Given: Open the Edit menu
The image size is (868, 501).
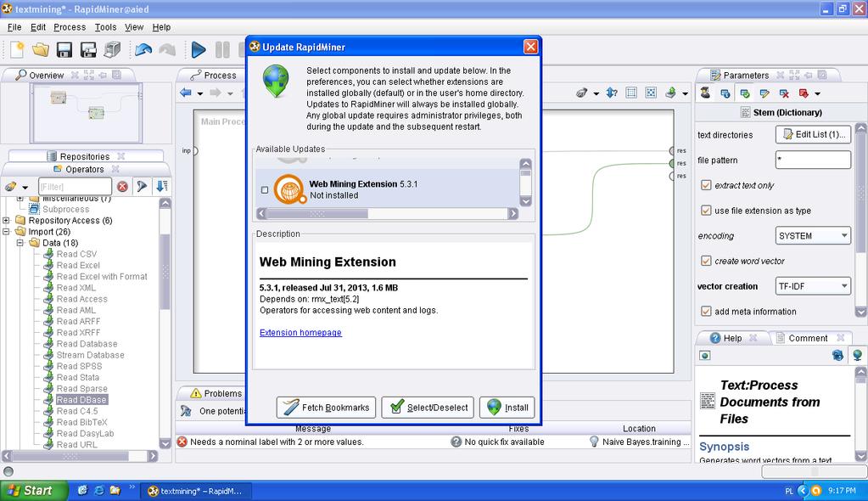Looking at the screenshot, I should point(37,26).
